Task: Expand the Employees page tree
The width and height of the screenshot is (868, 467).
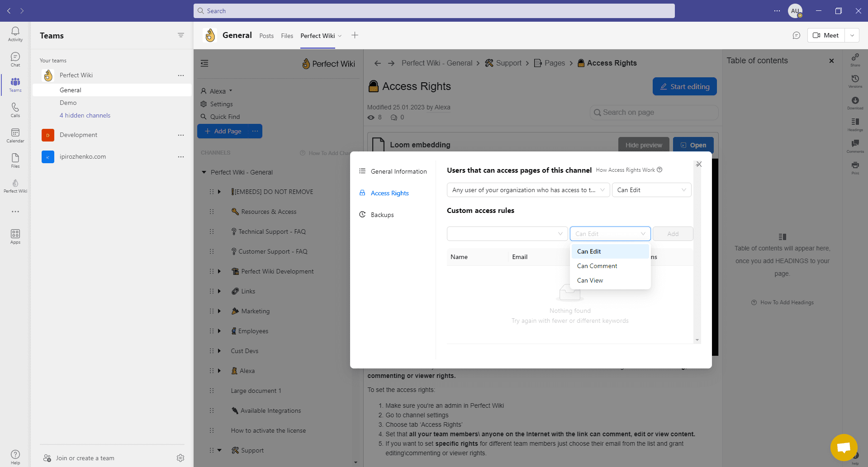Action: click(x=219, y=331)
